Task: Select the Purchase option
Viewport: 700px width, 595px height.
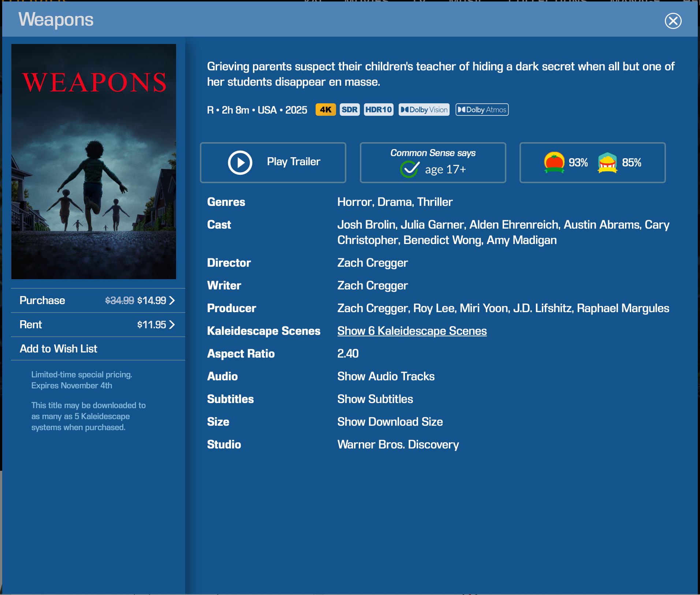Action: click(x=98, y=300)
